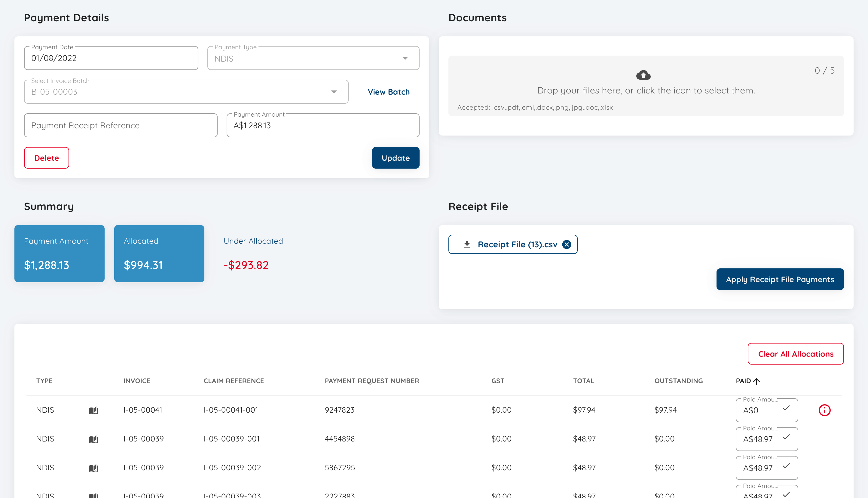Open the book icon on the I-05-00039-002 row
This screenshot has width=868, height=498.
coord(94,468)
